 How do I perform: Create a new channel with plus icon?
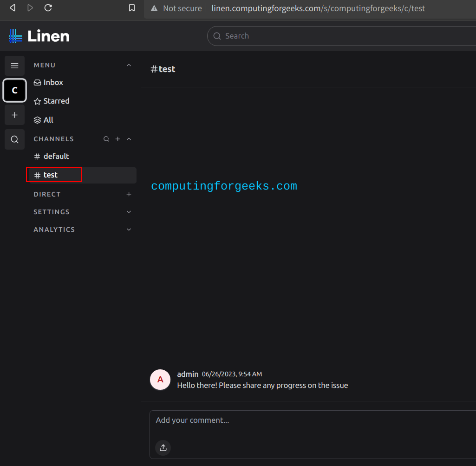(118, 139)
